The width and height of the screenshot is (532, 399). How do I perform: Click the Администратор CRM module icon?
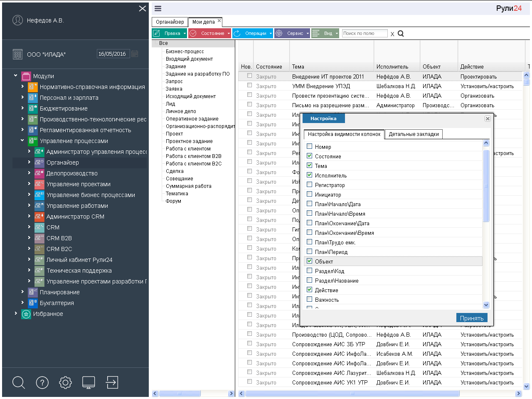coord(39,217)
